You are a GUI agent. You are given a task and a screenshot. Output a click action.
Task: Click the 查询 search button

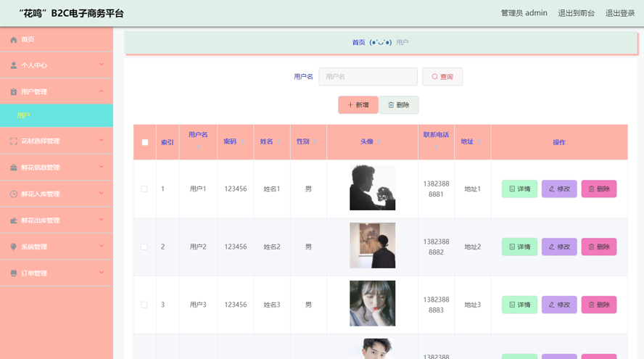click(442, 77)
